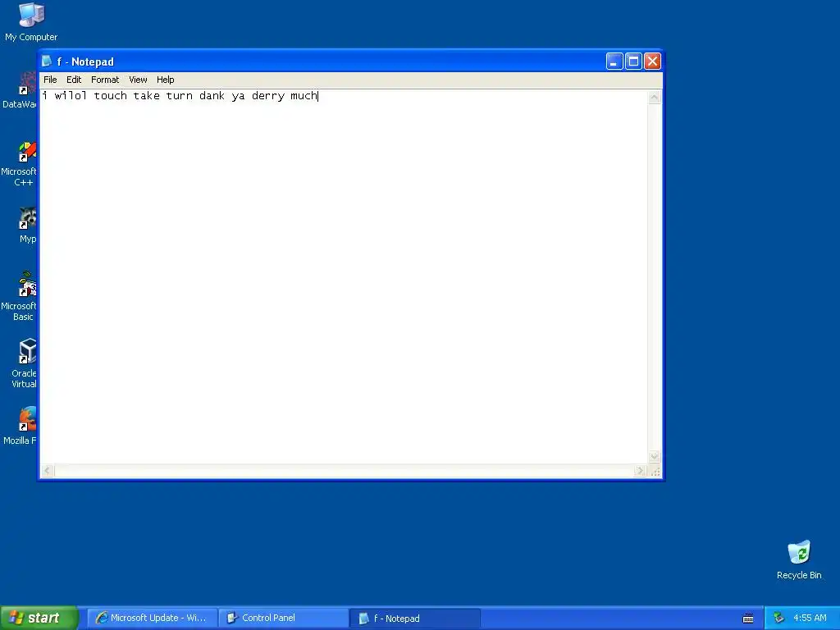Image resolution: width=840 pixels, height=630 pixels.
Task: Close the Notepad window
Action: click(x=652, y=62)
